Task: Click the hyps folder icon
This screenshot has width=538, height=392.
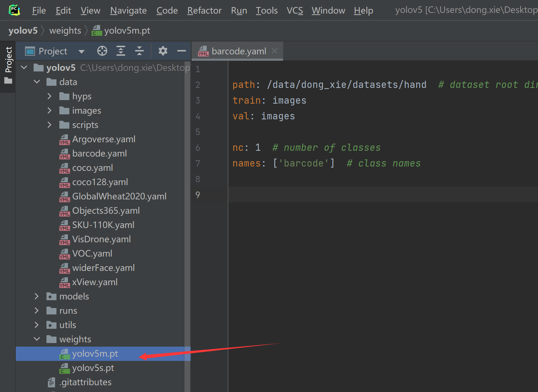Action: (64, 96)
